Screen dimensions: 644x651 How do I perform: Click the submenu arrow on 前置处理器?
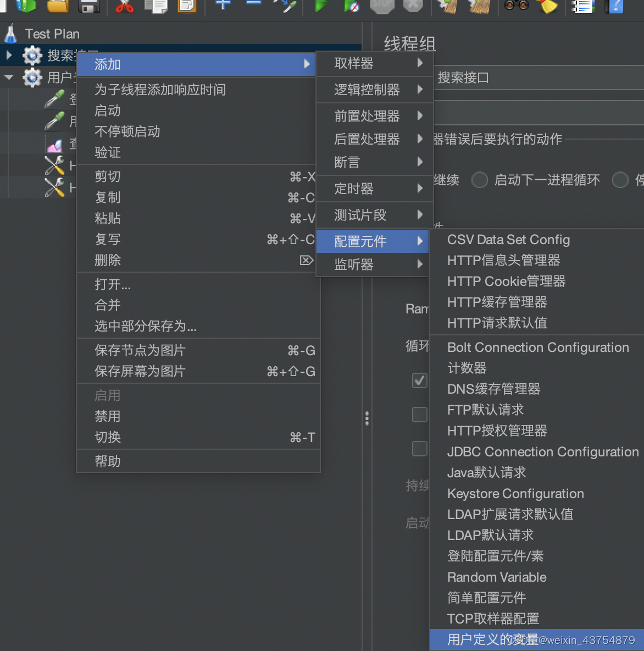(x=420, y=115)
